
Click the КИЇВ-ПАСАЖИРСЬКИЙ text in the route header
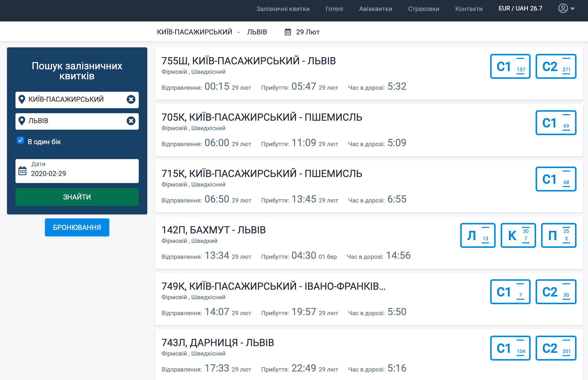[x=195, y=32]
